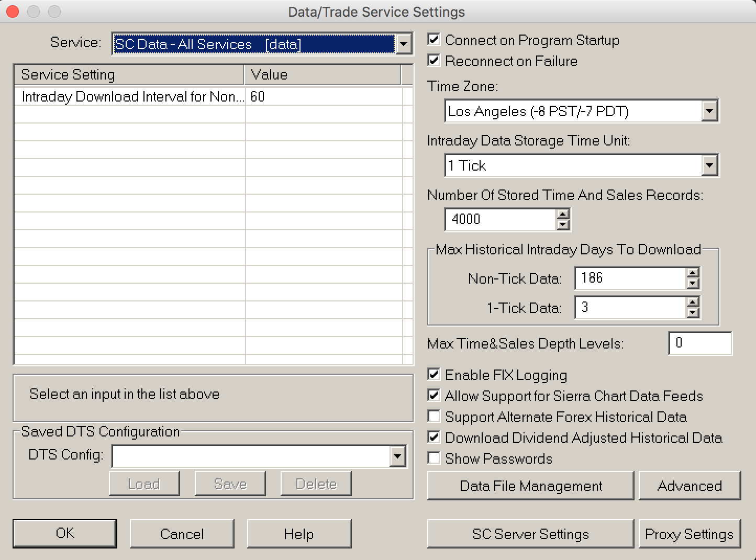Open the Service dropdown arrow
The height and width of the screenshot is (560, 756).
pyautogui.click(x=403, y=44)
